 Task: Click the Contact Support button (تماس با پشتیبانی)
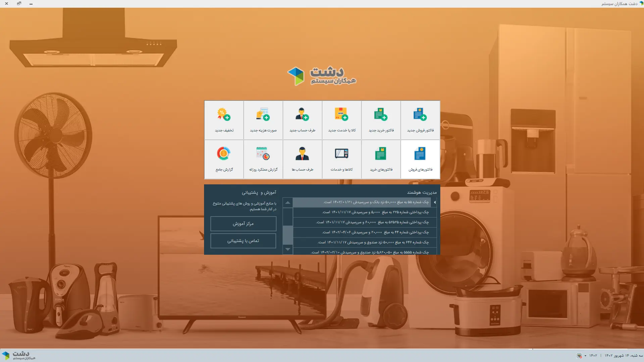click(x=243, y=241)
